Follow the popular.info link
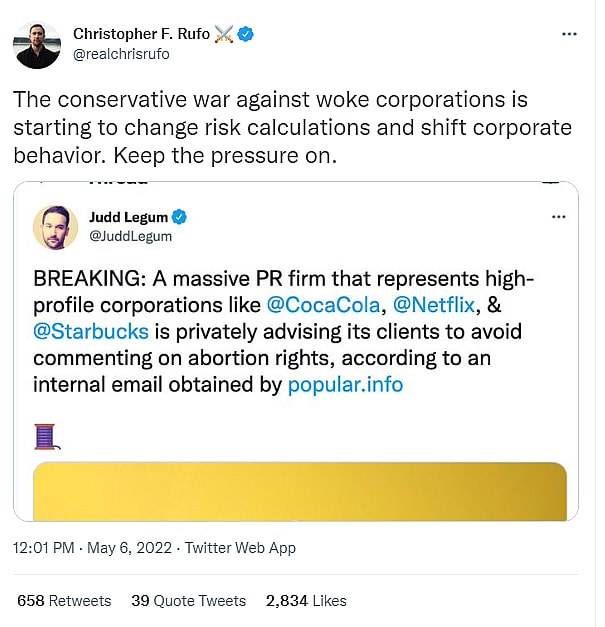The image size is (605, 627). click(345, 383)
